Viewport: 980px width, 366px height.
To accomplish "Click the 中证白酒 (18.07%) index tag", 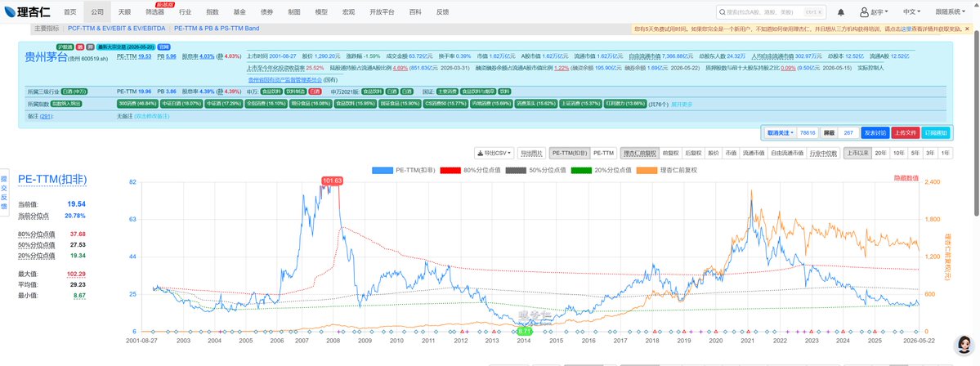I will click(181, 105).
